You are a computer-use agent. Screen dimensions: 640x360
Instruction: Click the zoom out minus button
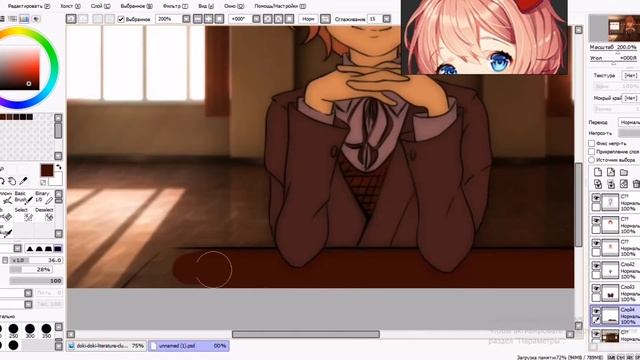click(198, 19)
